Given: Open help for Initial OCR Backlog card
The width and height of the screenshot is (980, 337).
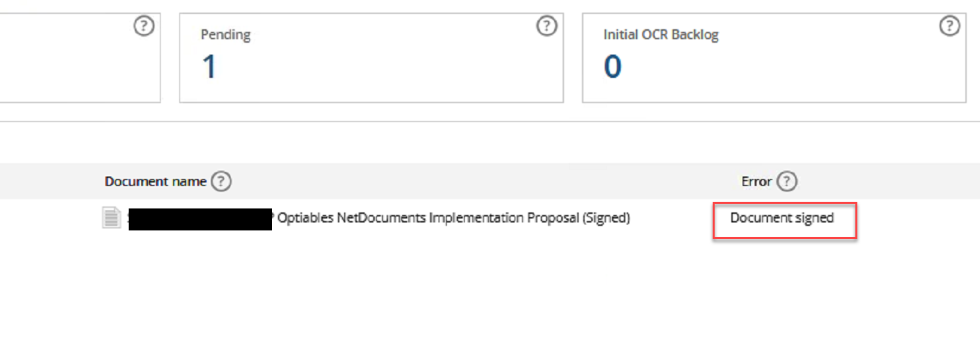Looking at the screenshot, I should (949, 26).
